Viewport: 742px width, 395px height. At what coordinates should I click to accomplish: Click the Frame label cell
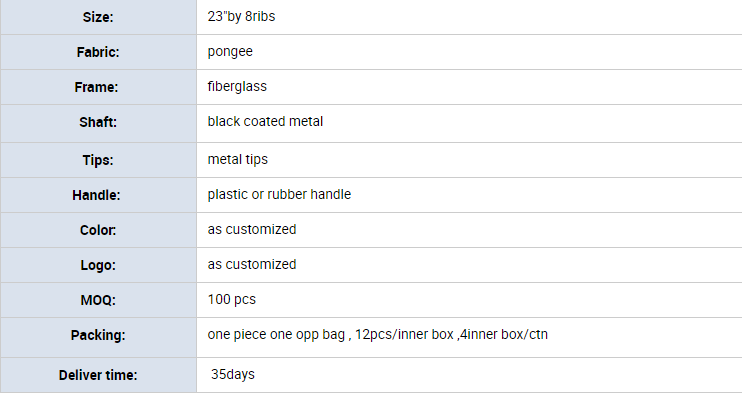pos(98,87)
